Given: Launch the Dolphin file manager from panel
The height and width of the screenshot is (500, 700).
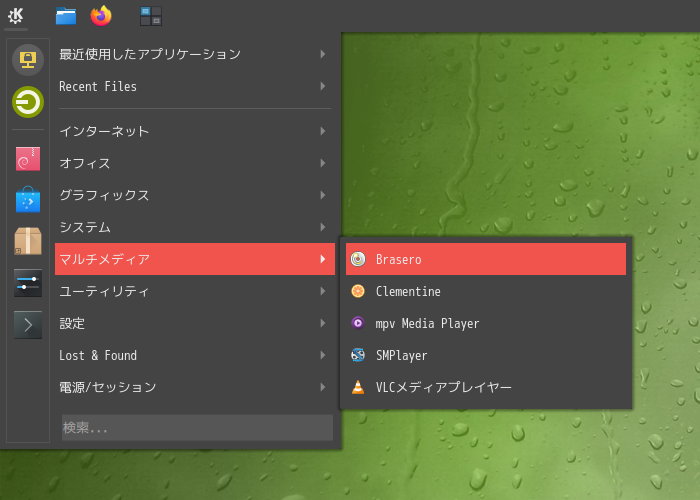Looking at the screenshot, I should tap(66, 16).
